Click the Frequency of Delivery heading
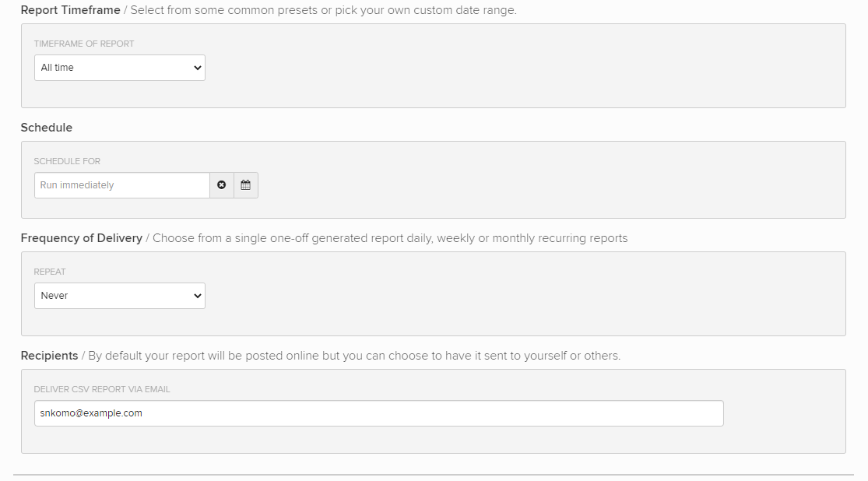 (81, 237)
